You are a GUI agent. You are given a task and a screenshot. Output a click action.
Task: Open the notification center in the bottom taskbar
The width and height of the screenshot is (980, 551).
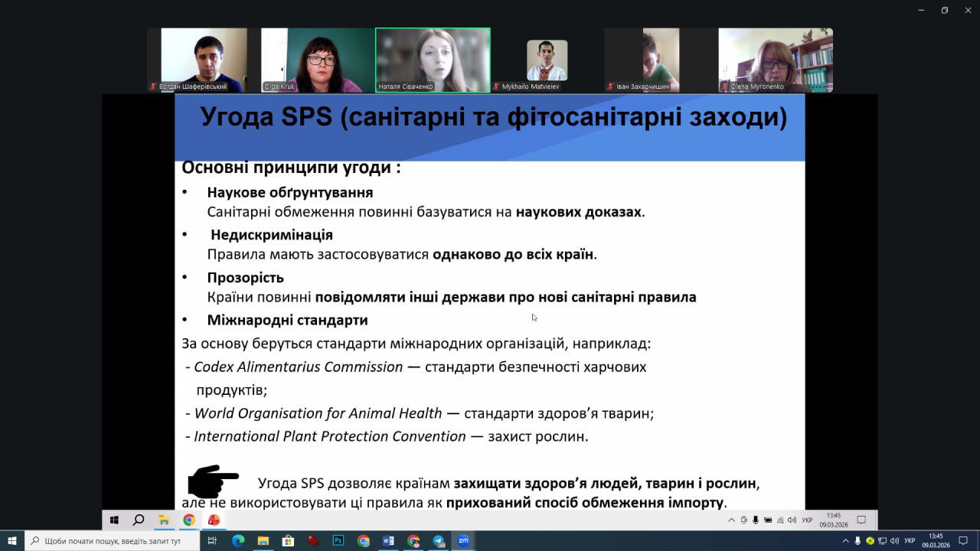963,541
